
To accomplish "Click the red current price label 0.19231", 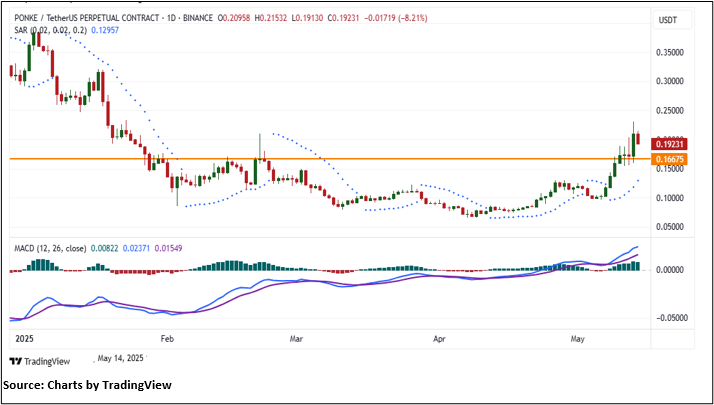I will click(x=669, y=144).
